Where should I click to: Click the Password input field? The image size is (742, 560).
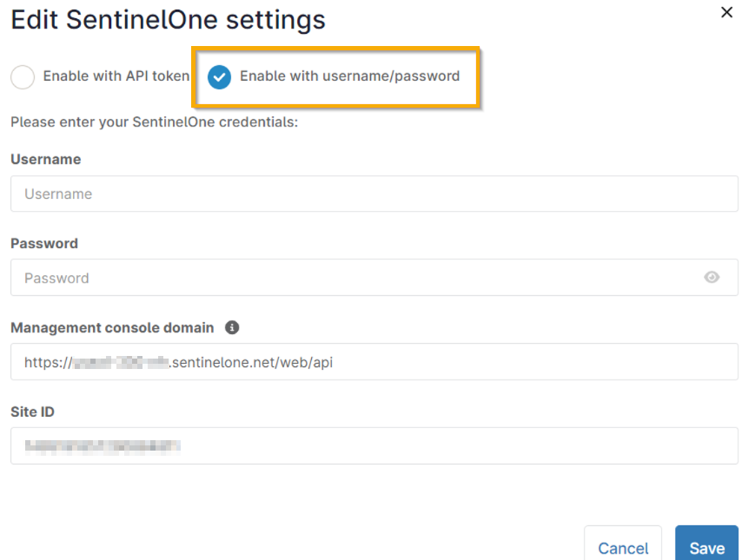point(348,277)
